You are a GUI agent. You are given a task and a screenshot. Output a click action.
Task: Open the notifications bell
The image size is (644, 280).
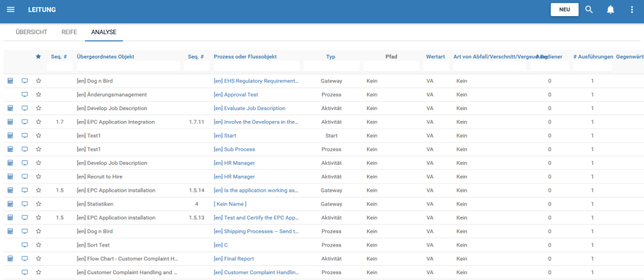coord(610,10)
